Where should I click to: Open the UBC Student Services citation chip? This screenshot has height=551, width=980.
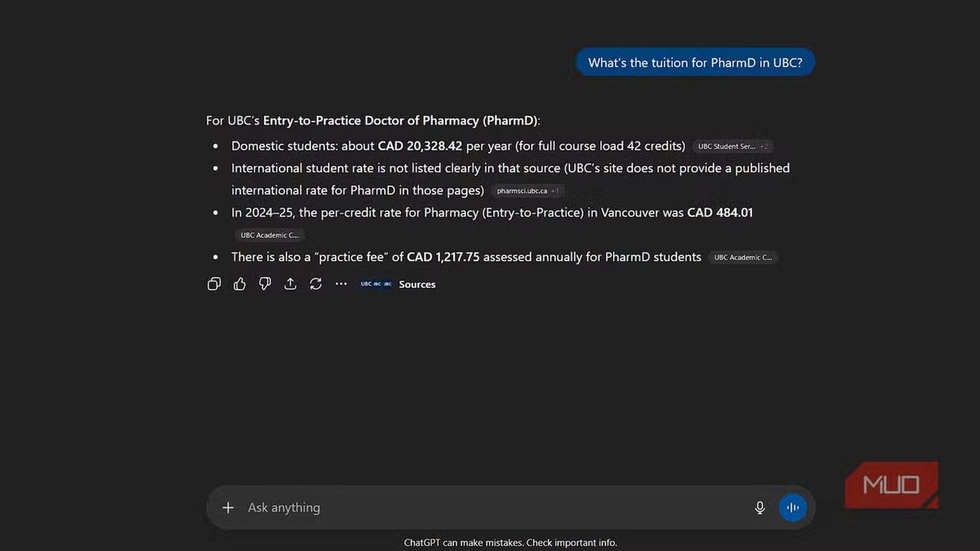733,147
